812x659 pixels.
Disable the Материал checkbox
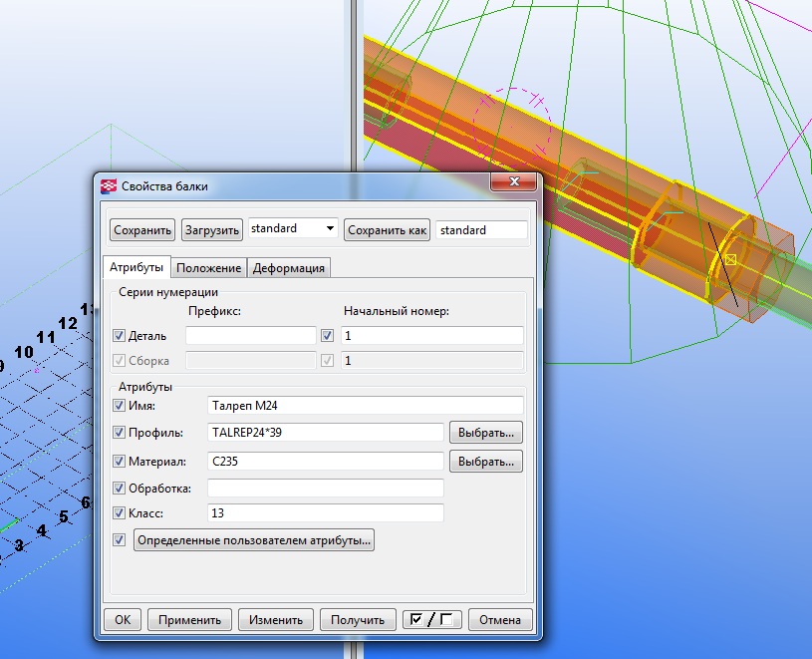coord(120,462)
